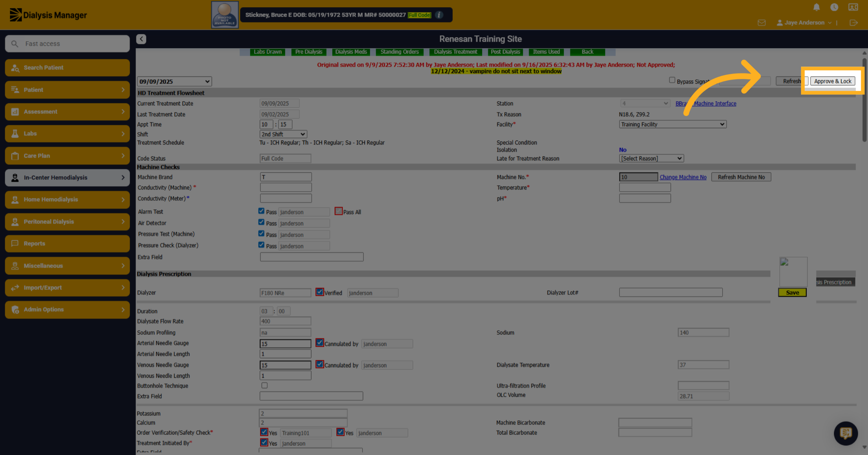This screenshot has width=868, height=455.
Task: Open the notifications bell icon
Action: click(816, 7)
